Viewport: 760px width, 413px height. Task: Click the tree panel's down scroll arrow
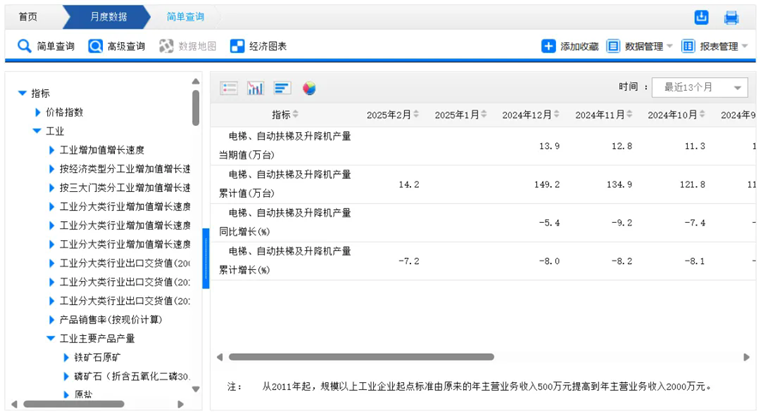tap(196, 389)
